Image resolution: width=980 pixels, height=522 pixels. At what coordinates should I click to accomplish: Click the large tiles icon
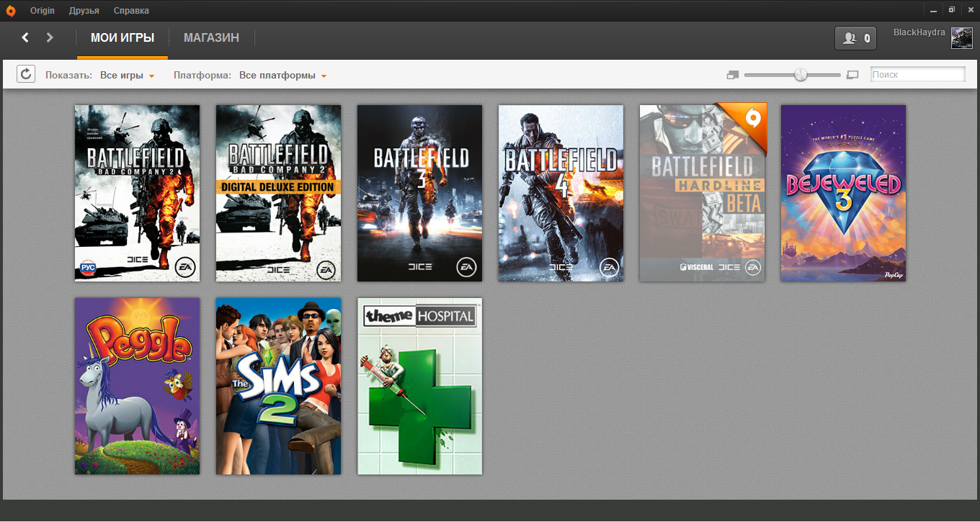click(x=852, y=75)
